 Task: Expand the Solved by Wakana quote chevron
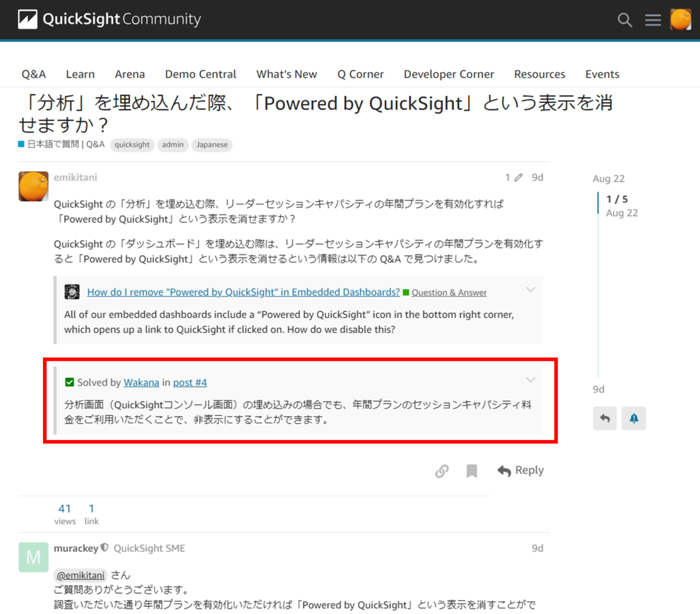(531, 380)
